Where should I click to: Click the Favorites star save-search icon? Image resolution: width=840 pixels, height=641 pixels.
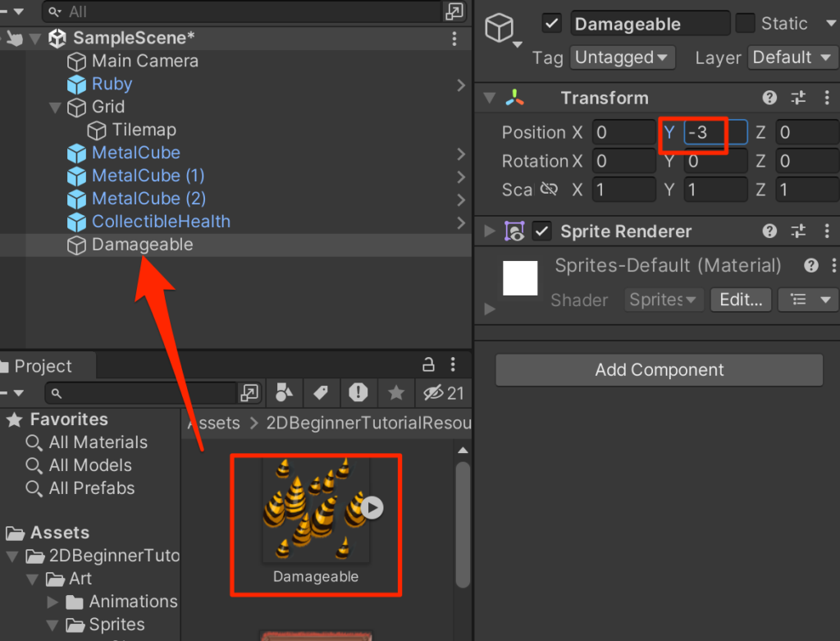click(396, 393)
